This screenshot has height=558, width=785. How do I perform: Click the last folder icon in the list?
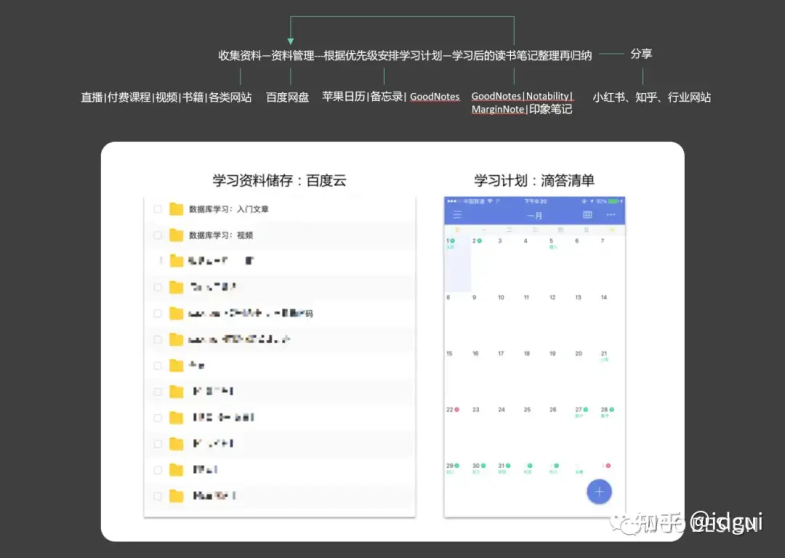point(176,495)
